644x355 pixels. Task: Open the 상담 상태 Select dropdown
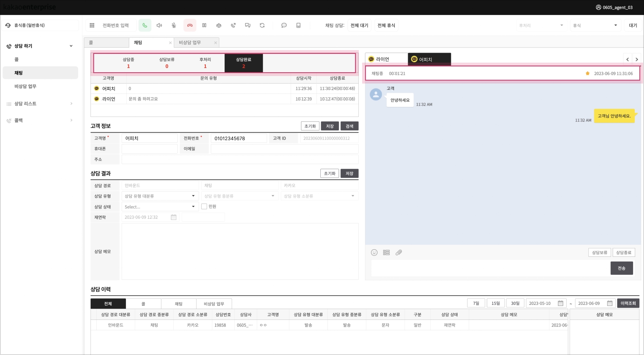[x=159, y=207]
